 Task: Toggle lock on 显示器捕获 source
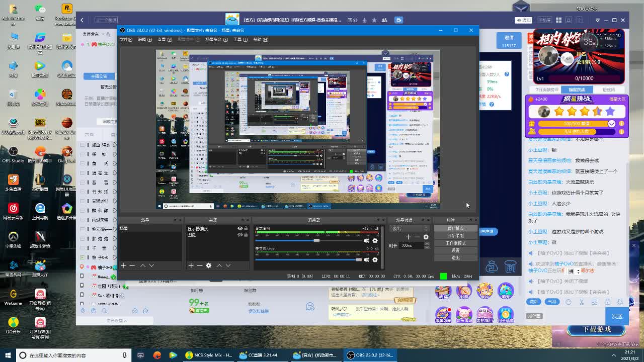pos(246,229)
